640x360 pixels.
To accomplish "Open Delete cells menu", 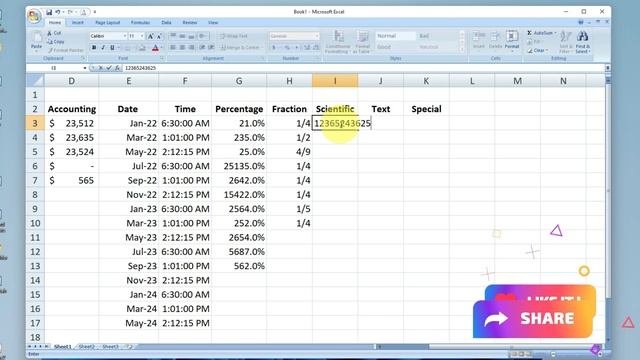I will pyautogui.click(x=495, y=40).
